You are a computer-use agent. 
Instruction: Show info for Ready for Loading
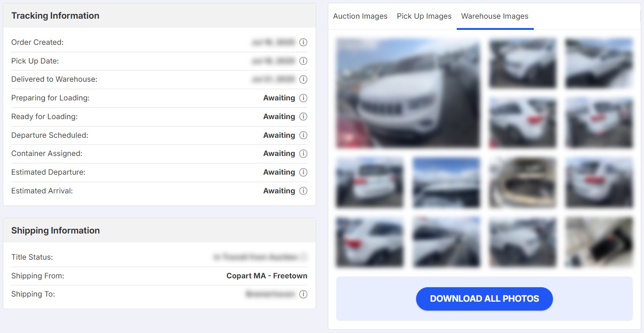coord(303,117)
